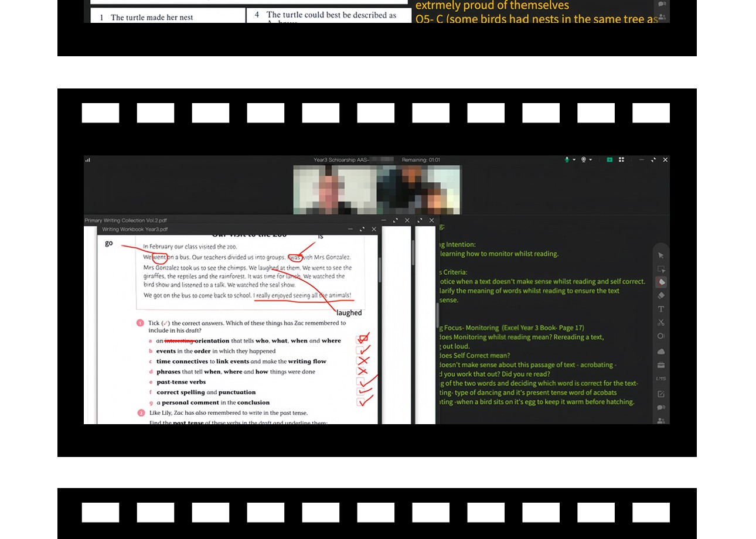Click 'learning how to monitor whilst reading.'
The width and height of the screenshot is (756, 539).
tap(499, 254)
